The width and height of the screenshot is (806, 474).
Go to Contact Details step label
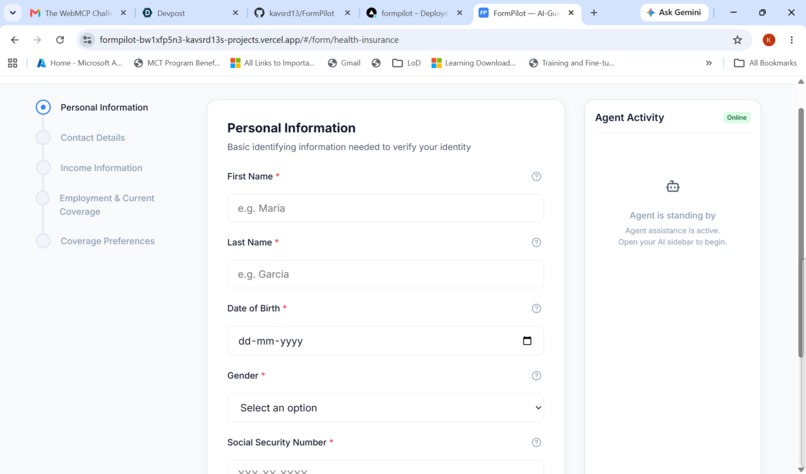[93, 138]
